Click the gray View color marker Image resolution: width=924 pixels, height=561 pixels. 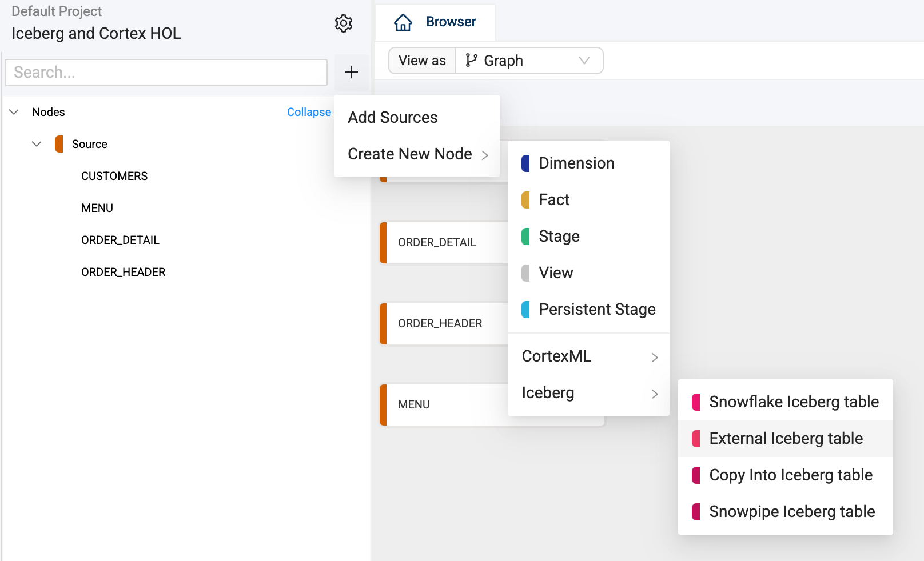coord(525,273)
